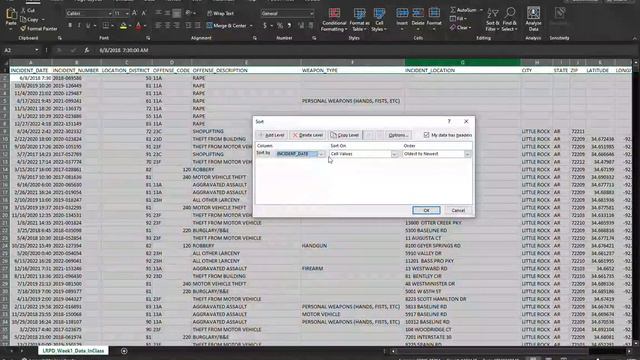Open the Merge & Center dropdown arrow
Viewport: 640px width, 360px height.
(x=251, y=26)
